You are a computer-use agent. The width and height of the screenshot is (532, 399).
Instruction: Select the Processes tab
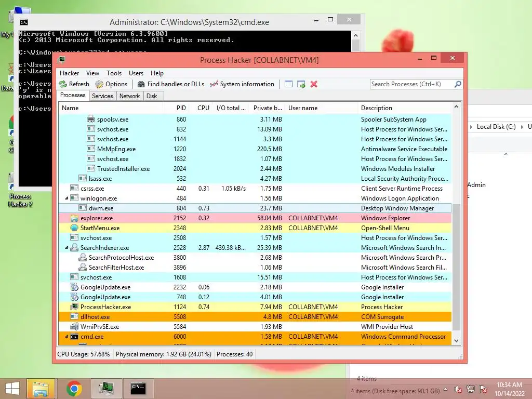73,96
